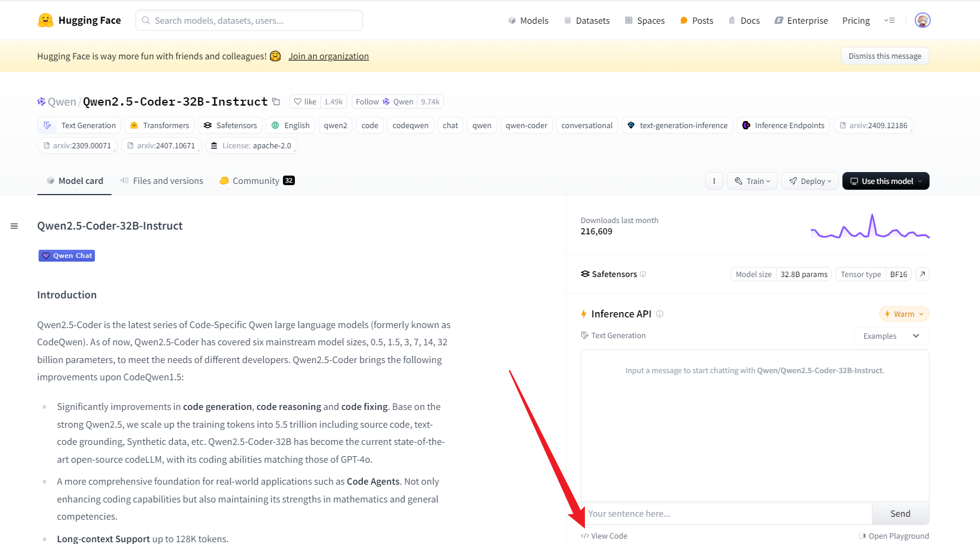Viewport: 980px width, 544px height.
Task: Click the Hugging Face logo
Action: (79, 20)
